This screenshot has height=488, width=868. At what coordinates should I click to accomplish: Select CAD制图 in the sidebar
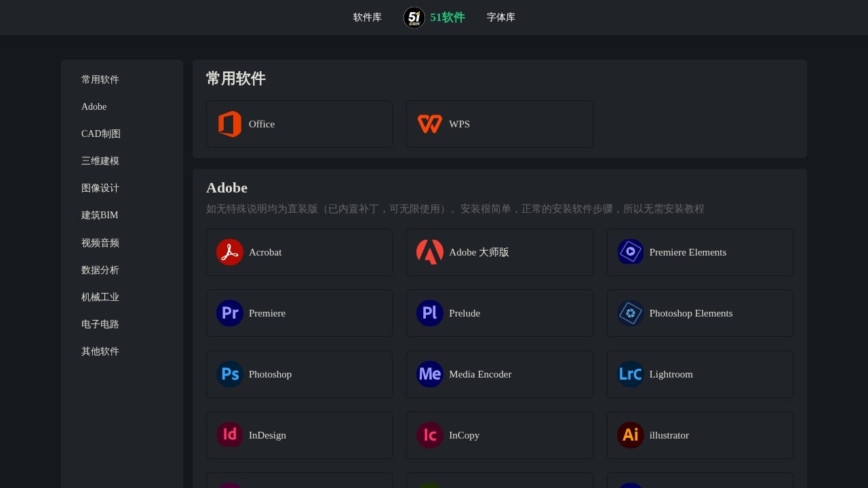101,134
